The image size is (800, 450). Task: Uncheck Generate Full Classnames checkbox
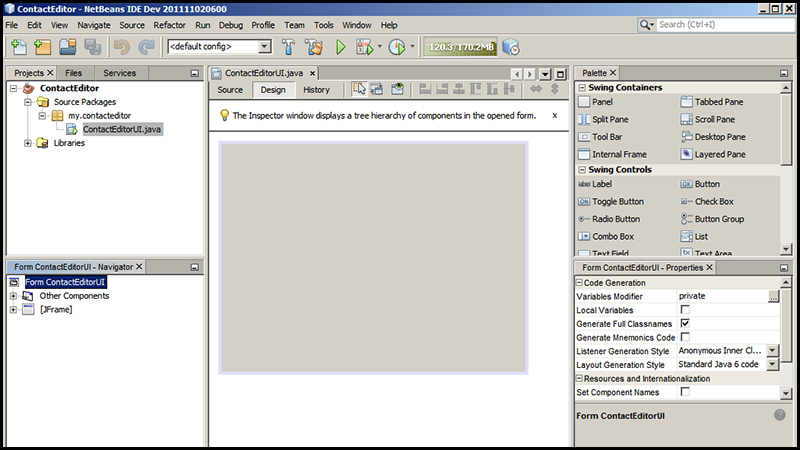pyautogui.click(x=685, y=323)
